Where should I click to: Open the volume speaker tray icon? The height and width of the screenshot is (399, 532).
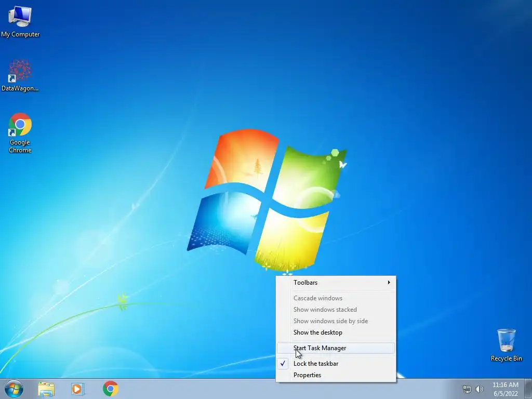[479, 389]
